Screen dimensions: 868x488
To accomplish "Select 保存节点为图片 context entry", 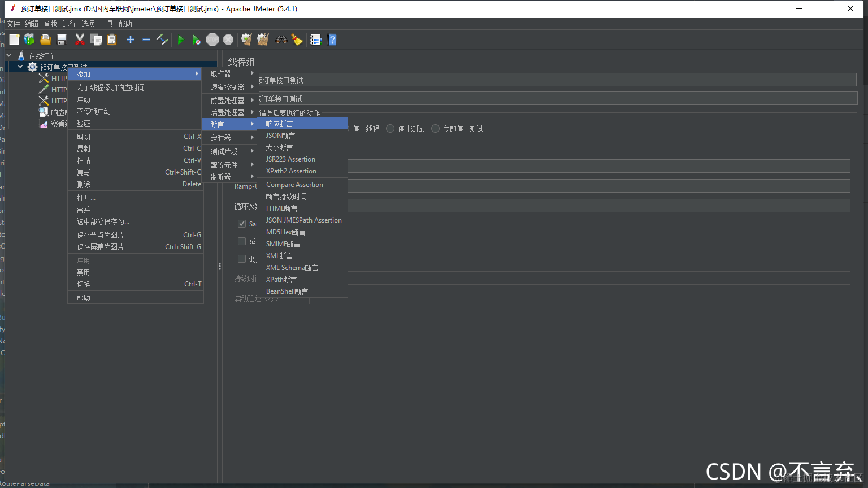I will (136, 235).
